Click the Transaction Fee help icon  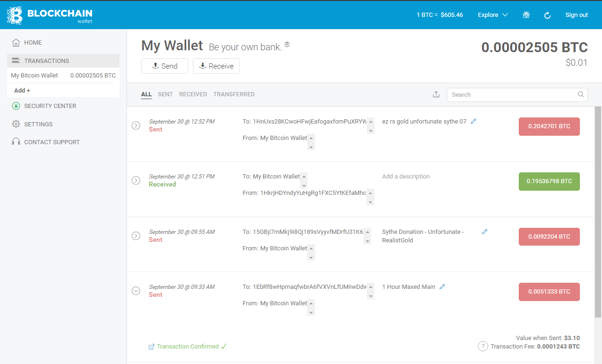point(483,346)
